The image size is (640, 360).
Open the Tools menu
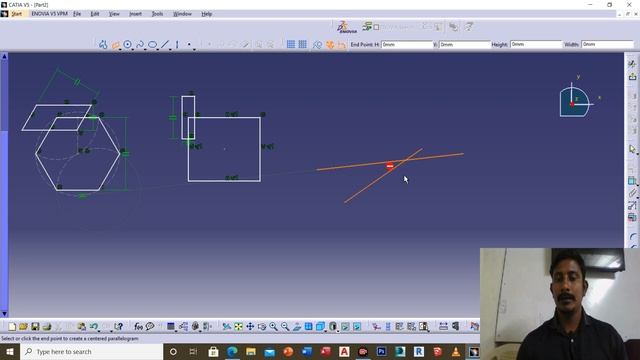click(157, 14)
